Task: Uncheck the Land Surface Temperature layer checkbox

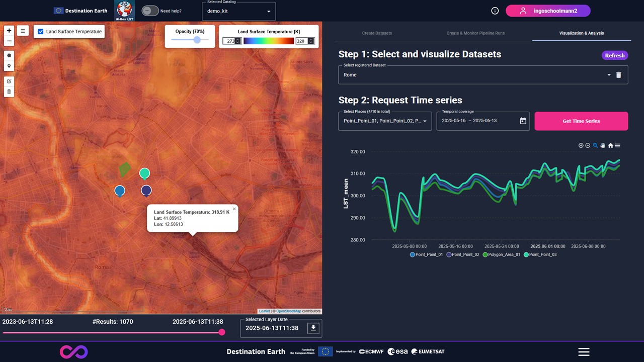Action: click(x=41, y=31)
